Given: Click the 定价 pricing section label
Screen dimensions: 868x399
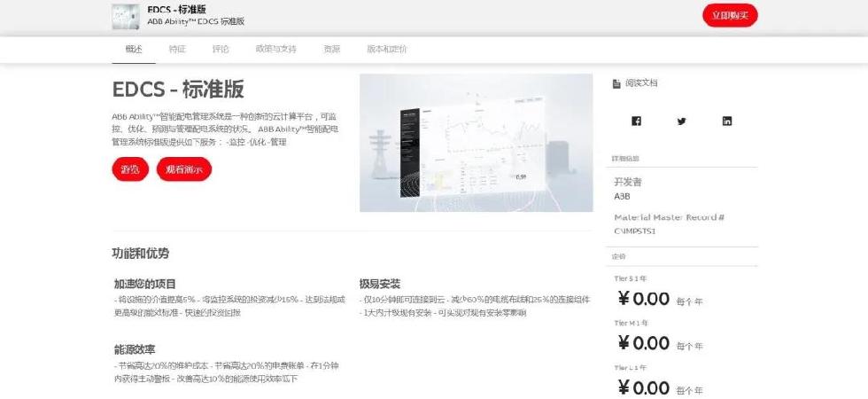Looking at the screenshot, I should pos(618,257).
